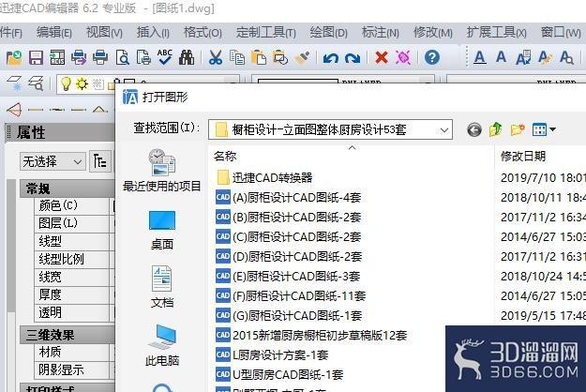Click the Redo arrow icon
This screenshot has height=392, width=586.
coord(353,58)
